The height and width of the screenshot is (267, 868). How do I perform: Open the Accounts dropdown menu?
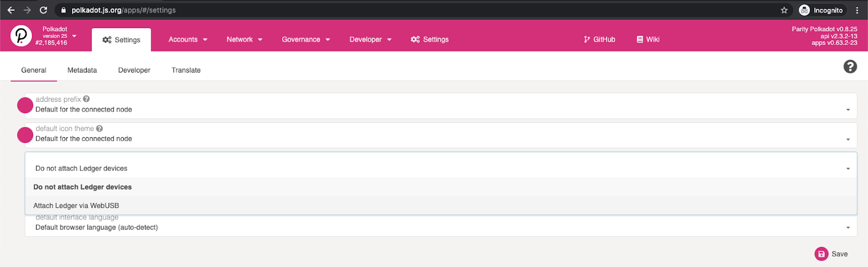[188, 40]
